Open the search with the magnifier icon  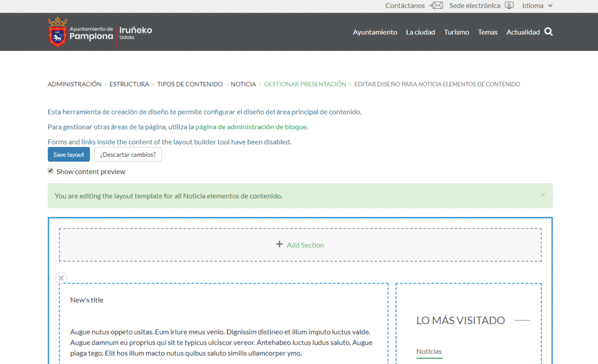click(x=549, y=31)
